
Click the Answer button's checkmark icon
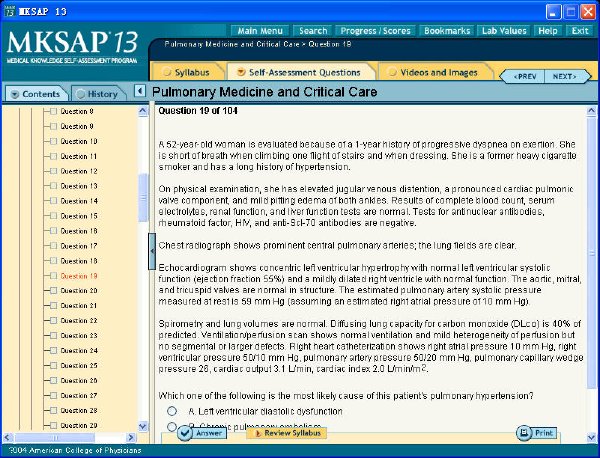(185, 433)
